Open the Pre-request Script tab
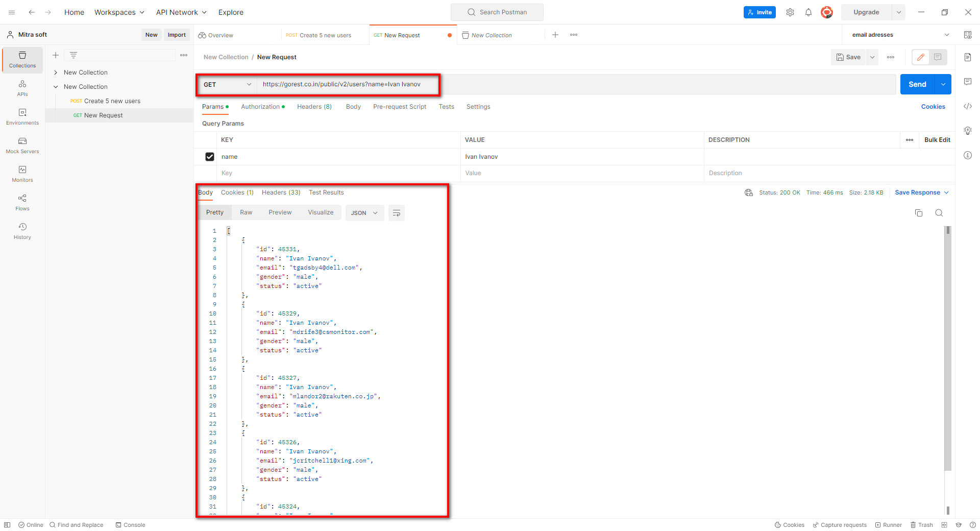 click(x=400, y=107)
